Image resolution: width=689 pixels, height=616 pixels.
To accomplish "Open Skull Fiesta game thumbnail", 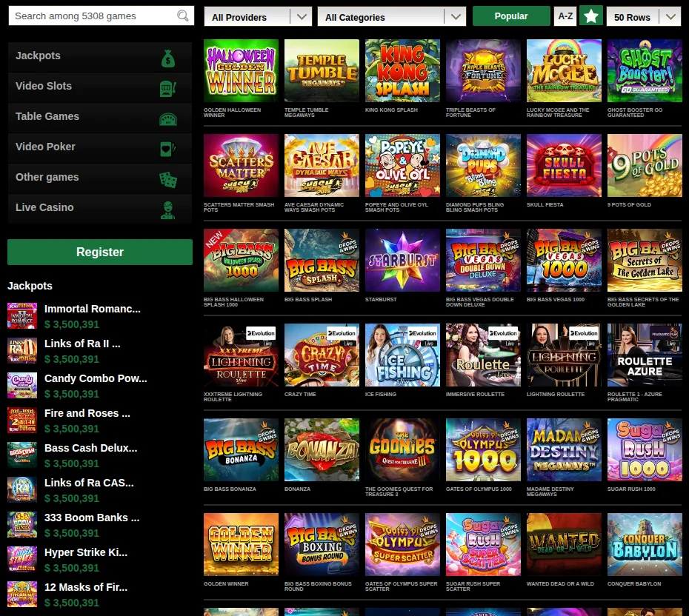I will click(565, 166).
